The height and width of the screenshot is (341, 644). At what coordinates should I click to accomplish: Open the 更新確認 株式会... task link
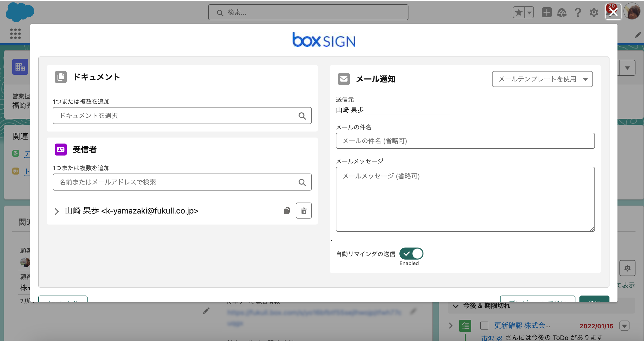tap(522, 326)
